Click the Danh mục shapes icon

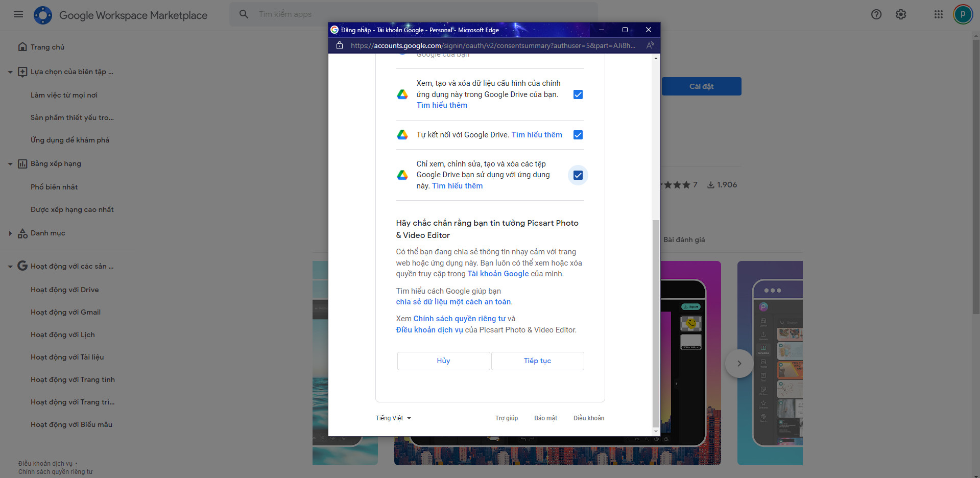(22, 233)
